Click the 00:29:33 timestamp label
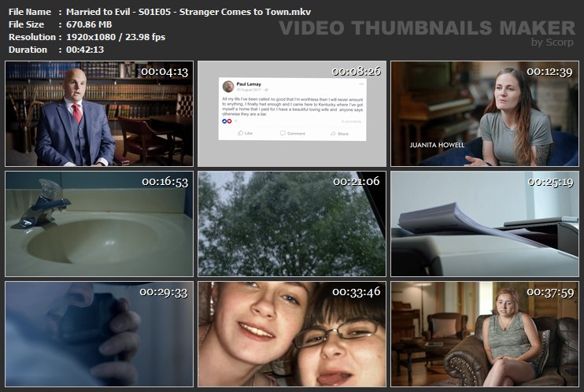The height and width of the screenshot is (392, 584). (x=164, y=292)
